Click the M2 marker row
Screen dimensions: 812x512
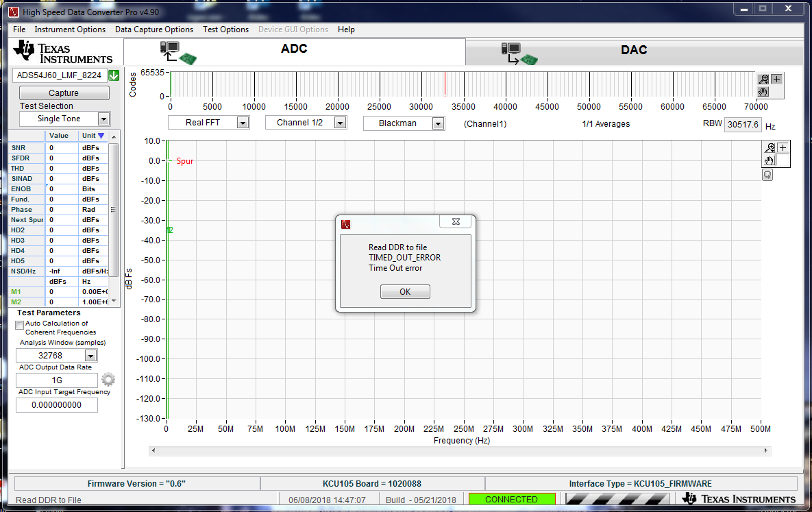coord(58,302)
